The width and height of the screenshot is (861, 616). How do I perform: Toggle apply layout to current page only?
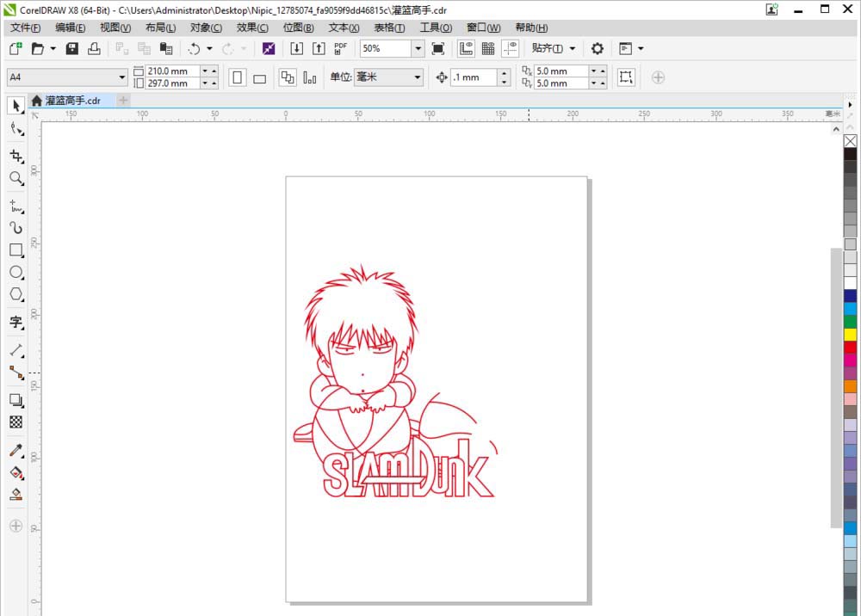click(x=310, y=77)
